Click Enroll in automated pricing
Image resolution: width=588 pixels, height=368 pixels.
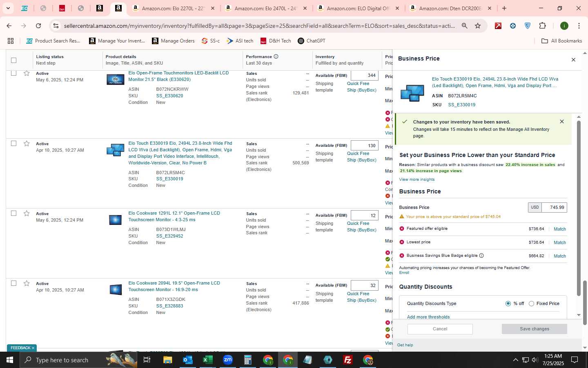click(404, 273)
